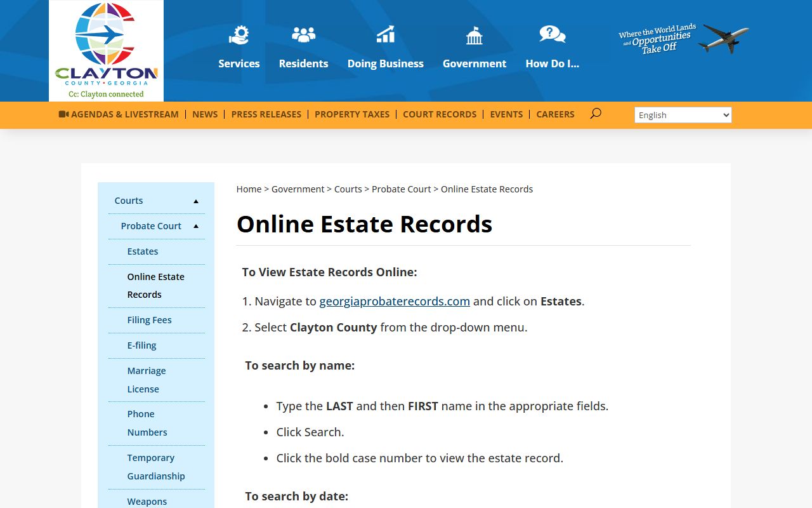This screenshot has height=508, width=812.
Task: Click Home in the breadcrumb
Action: (x=249, y=189)
